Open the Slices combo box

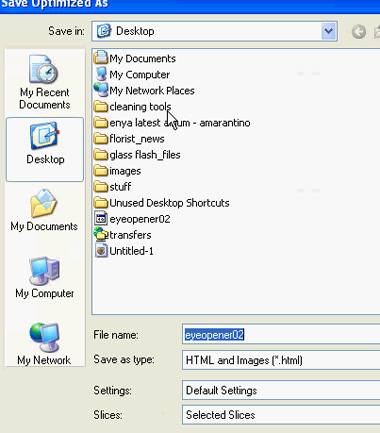pyautogui.click(x=281, y=415)
